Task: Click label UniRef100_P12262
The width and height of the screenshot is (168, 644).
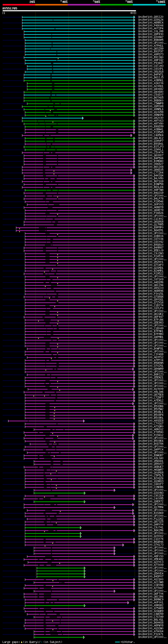Action: coord(151,519)
